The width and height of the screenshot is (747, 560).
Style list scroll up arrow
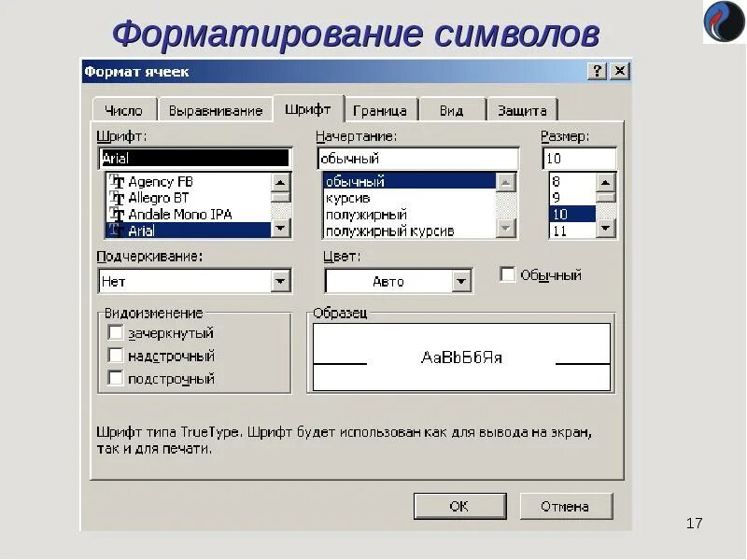pos(506,182)
